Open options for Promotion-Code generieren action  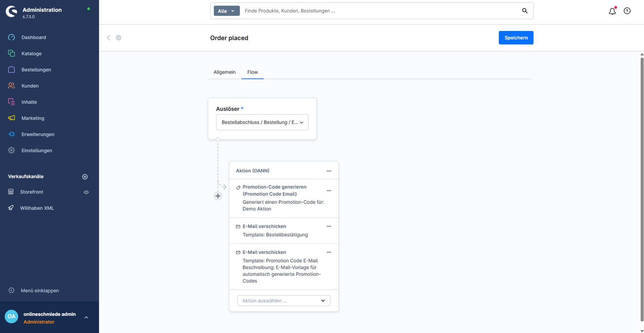tap(329, 191)
